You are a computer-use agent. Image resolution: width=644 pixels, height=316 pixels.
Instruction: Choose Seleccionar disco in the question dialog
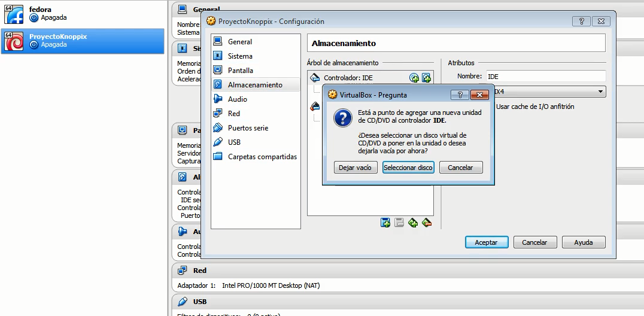408,168
